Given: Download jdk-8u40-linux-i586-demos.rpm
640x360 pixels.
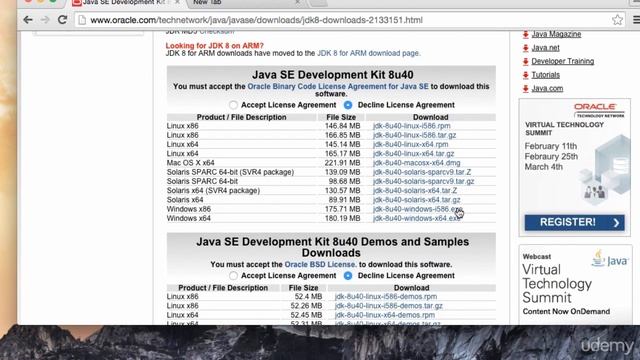Looking at the screenshot, I should tap(386, 297).
